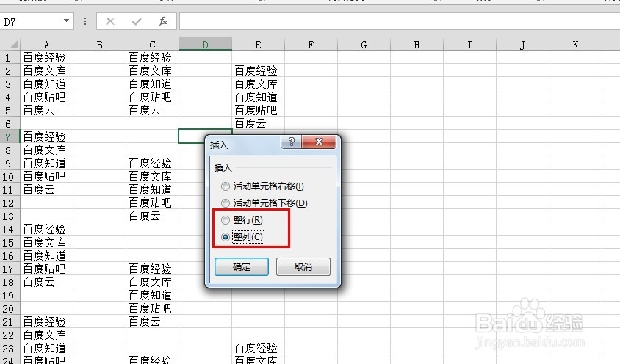Click cell E2 containing 百度经验
Screen dimensions: 620x364
pos(258,70)
